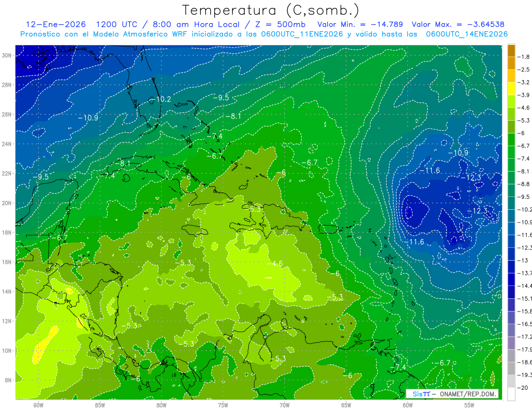Click the "-17.9" colorbar value
This screenshot has height=411, width=532.
(524, 349)
